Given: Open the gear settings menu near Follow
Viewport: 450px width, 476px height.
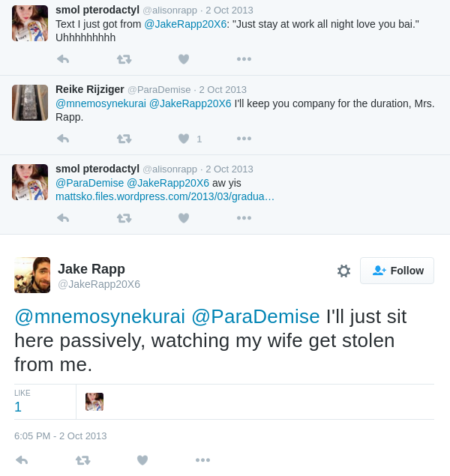Looking at the screenshot, I should pos(343,271).
